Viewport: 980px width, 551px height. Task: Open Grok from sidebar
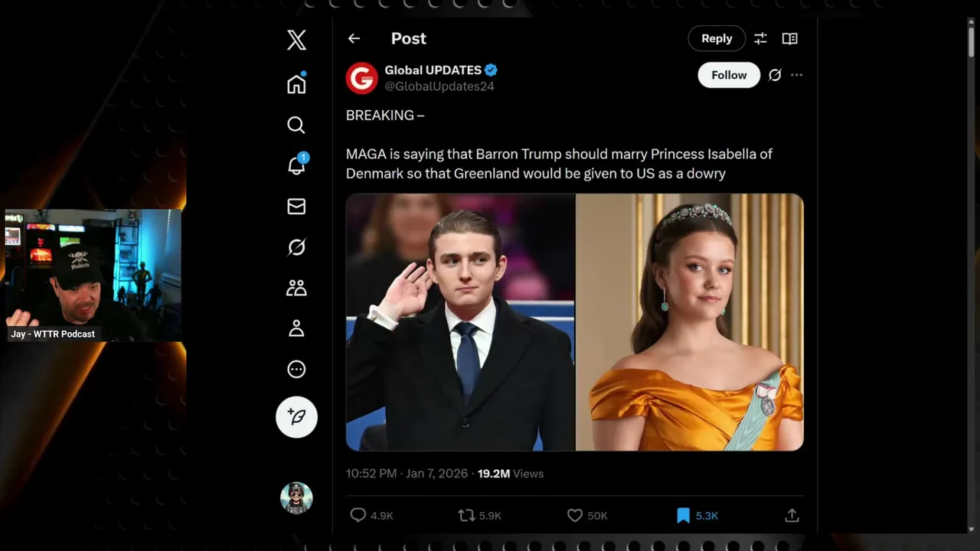(x=296, y=247)
